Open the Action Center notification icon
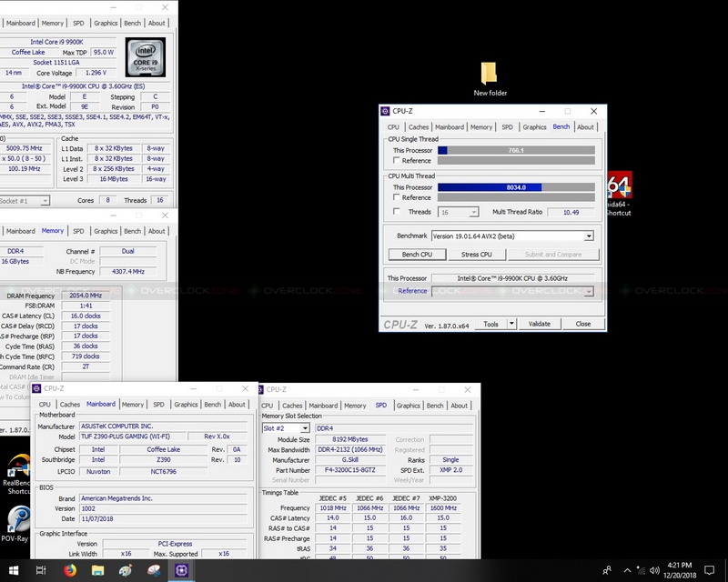Screen dimensions: 728x582 [709, 570]
